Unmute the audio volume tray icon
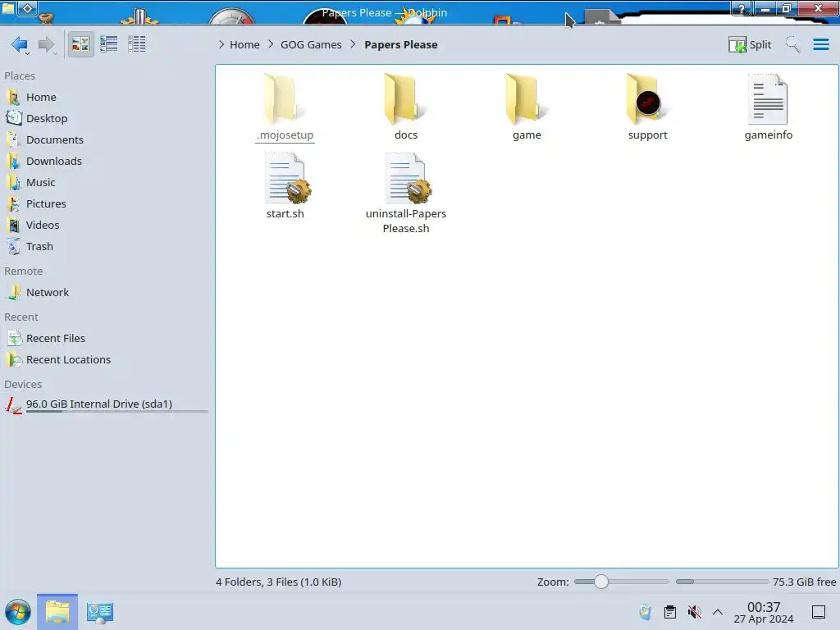 (x=694, y=612)
